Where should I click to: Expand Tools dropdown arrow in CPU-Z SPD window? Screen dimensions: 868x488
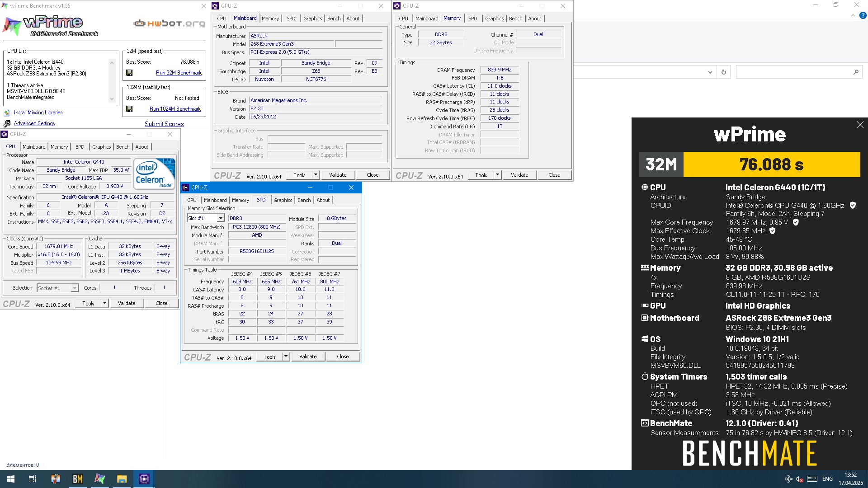click(286, 357)
